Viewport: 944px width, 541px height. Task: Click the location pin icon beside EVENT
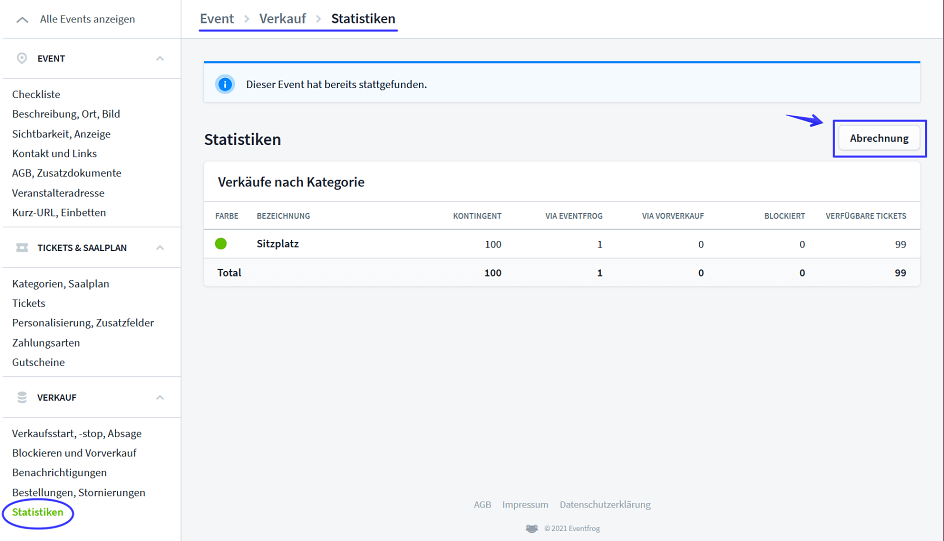click(x=22, y=59)
